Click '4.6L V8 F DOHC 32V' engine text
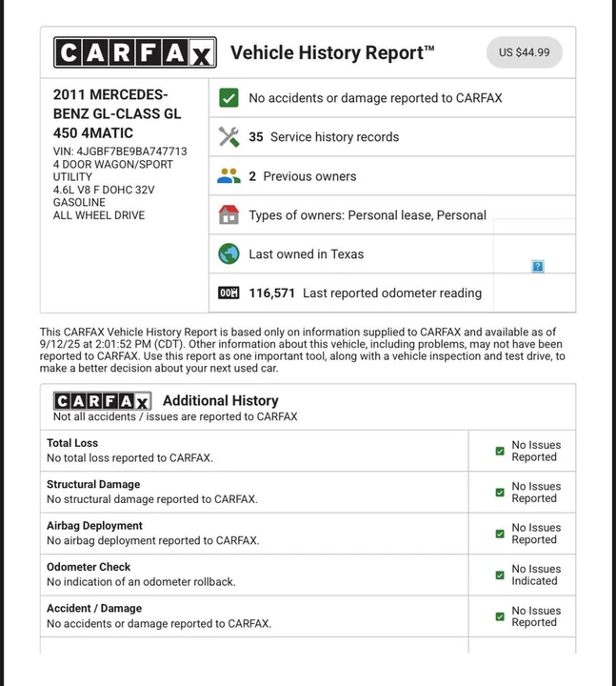The width and height of the screenshot is (616, 686). click(104, 190)
